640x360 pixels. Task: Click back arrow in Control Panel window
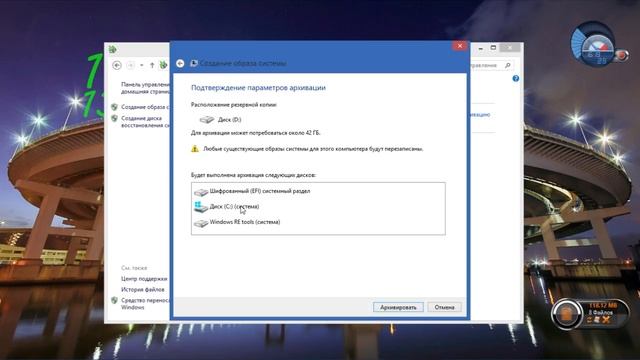click(117, 65)
